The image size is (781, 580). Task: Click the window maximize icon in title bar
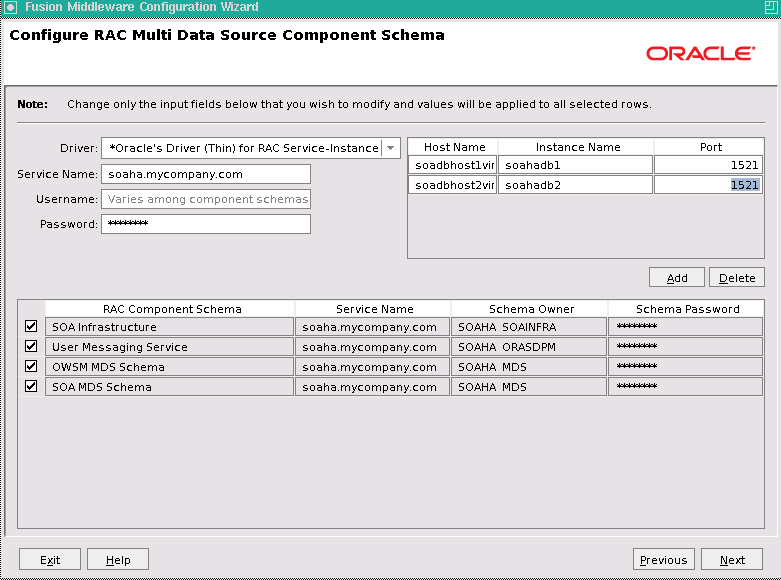coord(771,7)
